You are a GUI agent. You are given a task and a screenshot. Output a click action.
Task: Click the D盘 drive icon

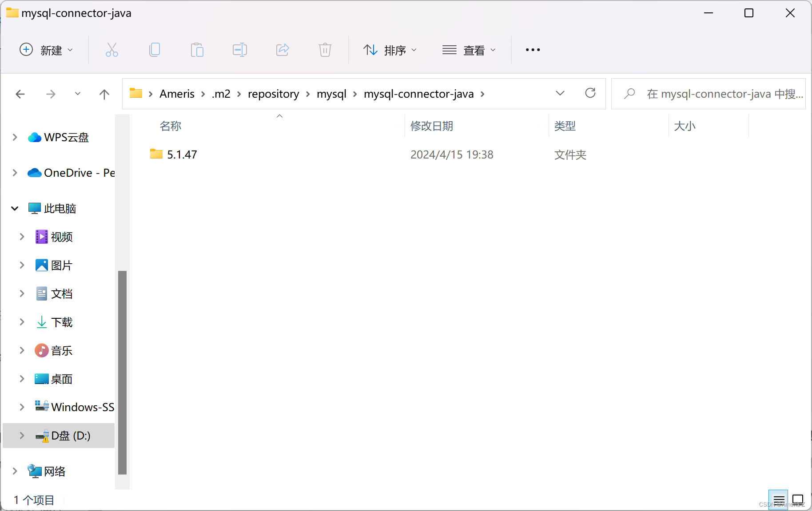pos(42,436)
